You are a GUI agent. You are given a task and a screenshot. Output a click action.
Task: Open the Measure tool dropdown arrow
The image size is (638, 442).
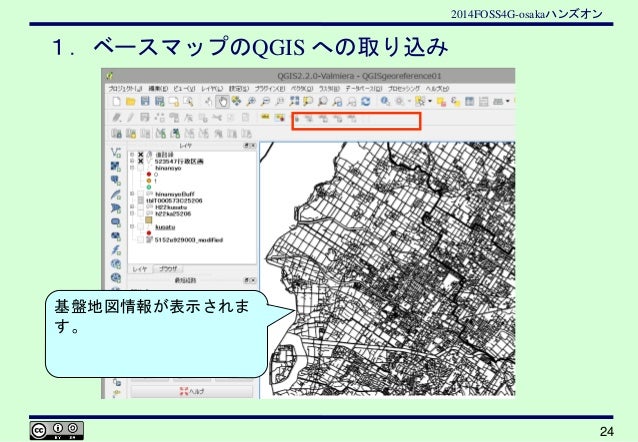(507, 101)
